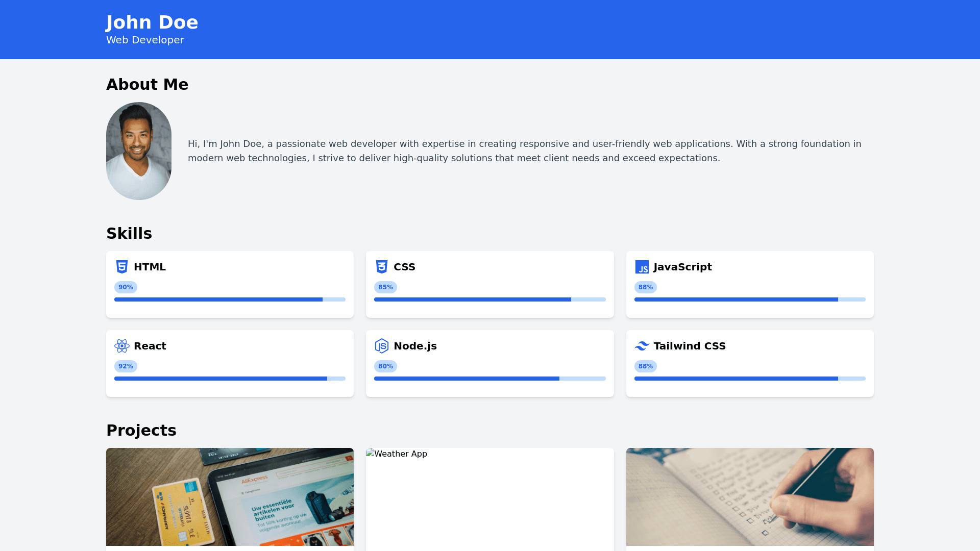Click the Node.js hexagon icon
The image size is (980, 551).
(381, 346)
